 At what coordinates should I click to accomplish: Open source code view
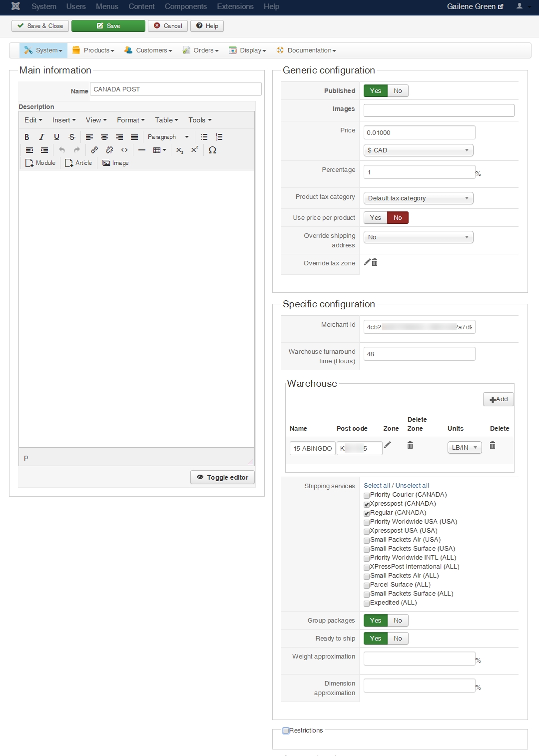coord(124,150)
